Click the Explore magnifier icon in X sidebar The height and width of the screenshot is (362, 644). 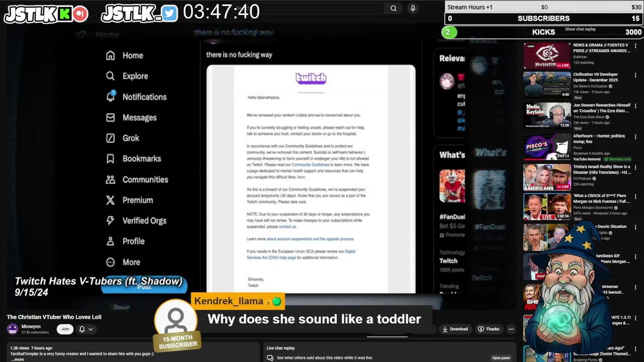click(x=110, y=76)
